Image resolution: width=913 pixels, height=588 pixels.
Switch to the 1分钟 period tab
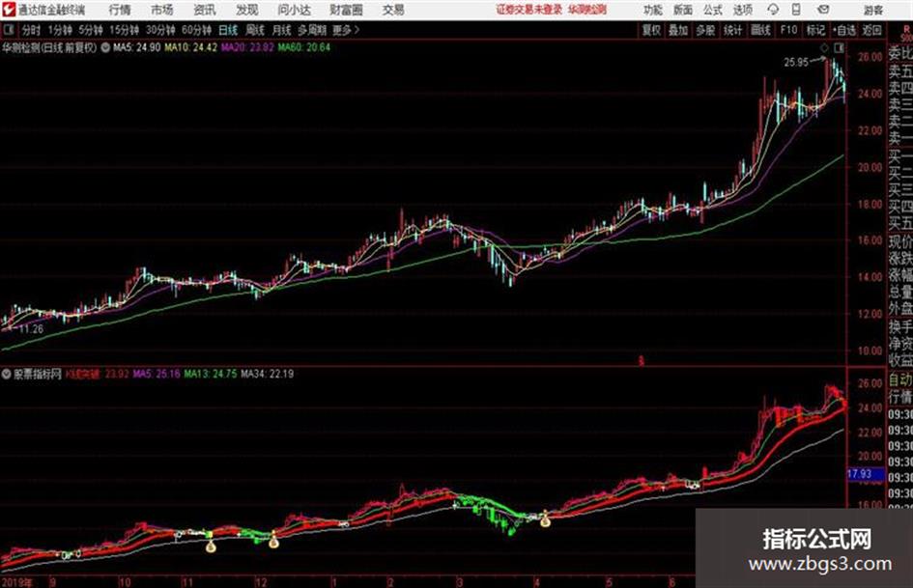(60, 30)
